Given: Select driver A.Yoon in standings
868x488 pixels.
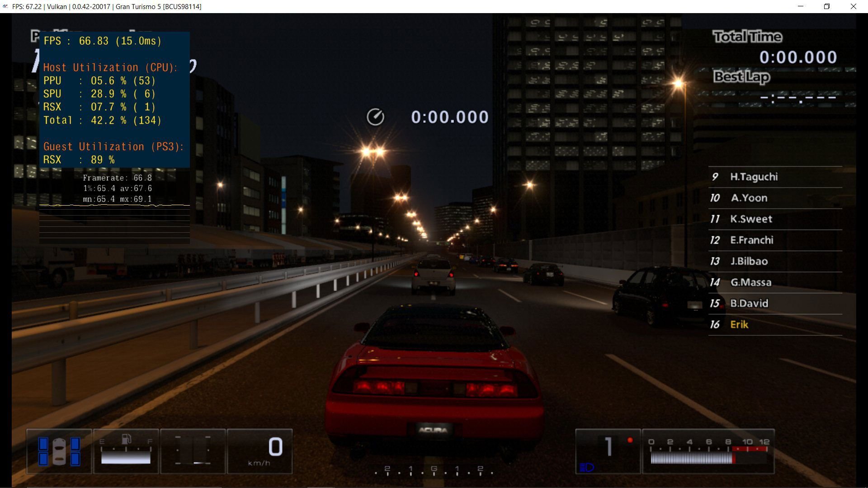Looking at the screenshot, I should [x=749, y=198].
